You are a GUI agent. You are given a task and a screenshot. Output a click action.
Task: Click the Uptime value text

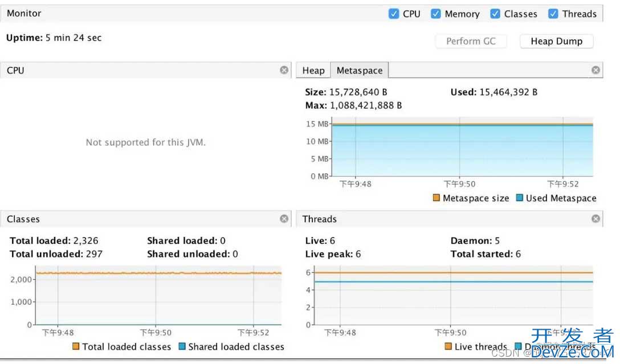(x=74, y=38)
